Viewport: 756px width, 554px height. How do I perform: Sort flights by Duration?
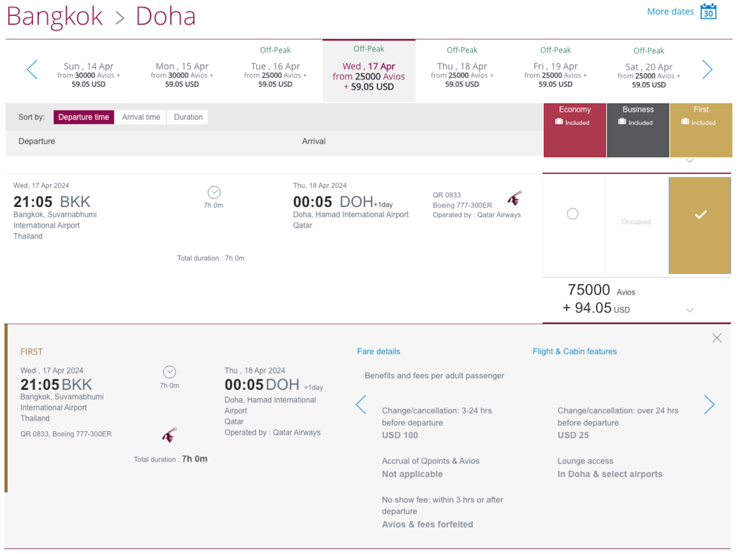point(188,117)
